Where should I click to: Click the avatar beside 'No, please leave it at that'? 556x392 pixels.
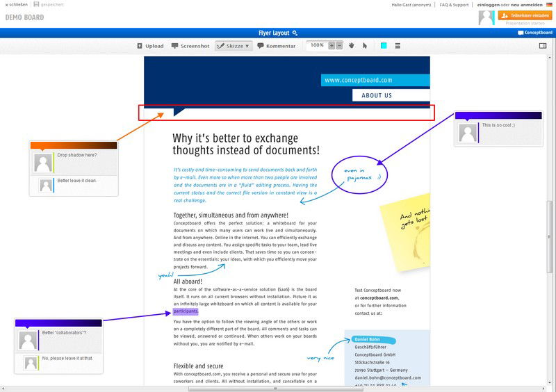31,364
